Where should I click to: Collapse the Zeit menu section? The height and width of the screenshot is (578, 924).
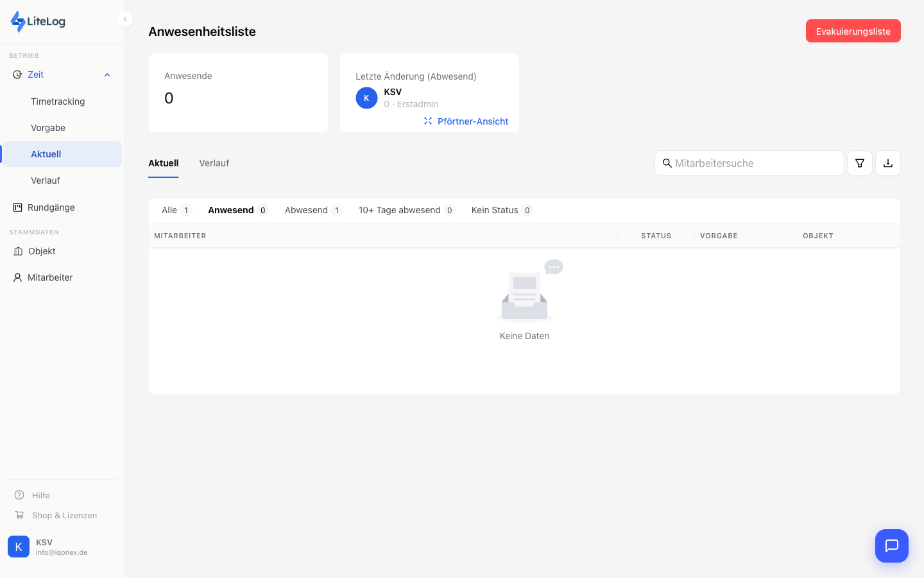[107, 75]
